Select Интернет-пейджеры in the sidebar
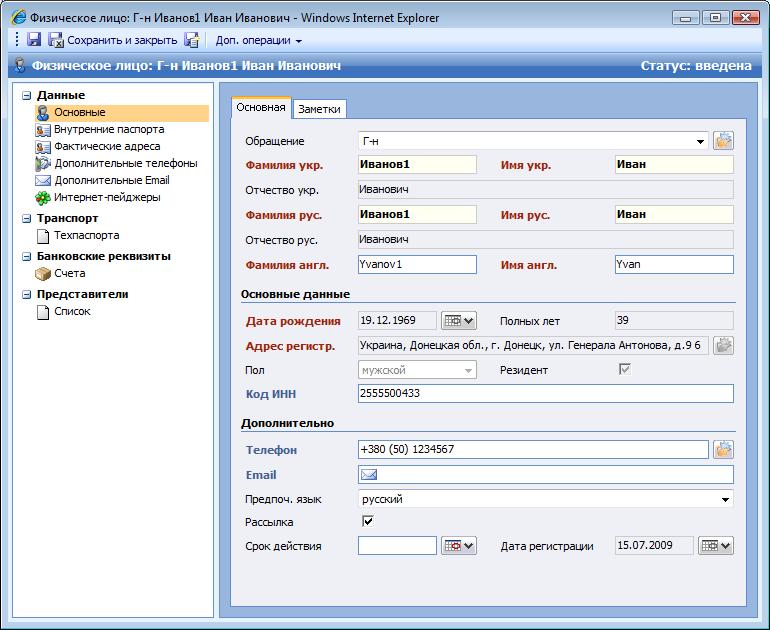 pyautogui.click(x=107, y=197)
